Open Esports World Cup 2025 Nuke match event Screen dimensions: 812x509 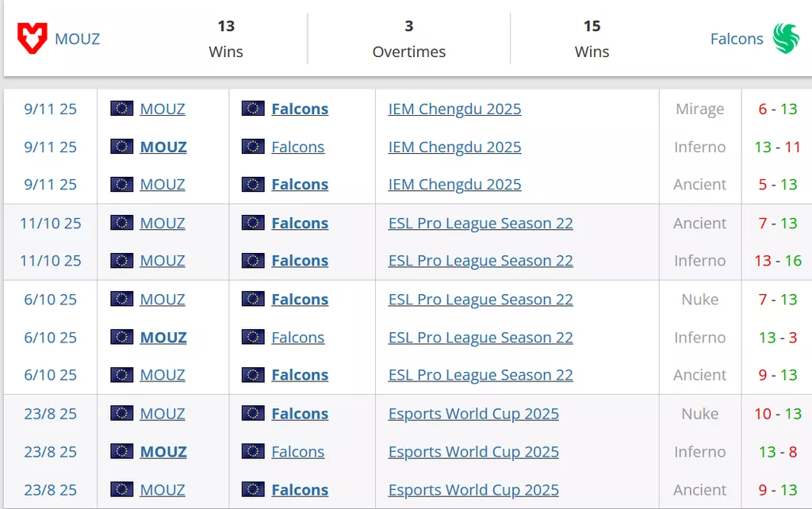coord(473,414)
